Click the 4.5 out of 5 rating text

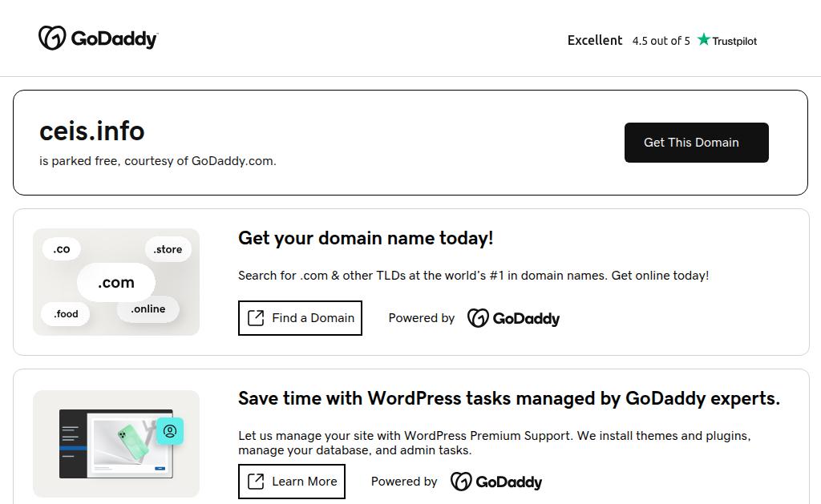click(x=661, y=41)
